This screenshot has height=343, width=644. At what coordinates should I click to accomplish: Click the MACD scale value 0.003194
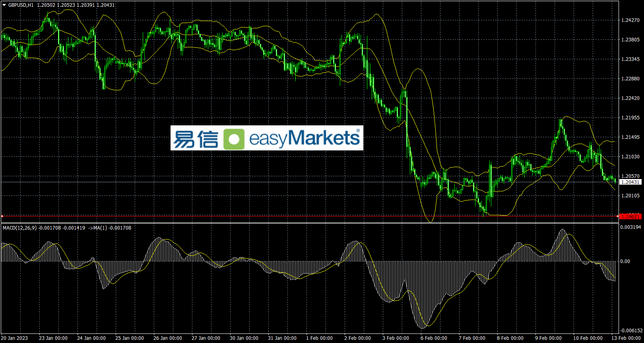630,227
